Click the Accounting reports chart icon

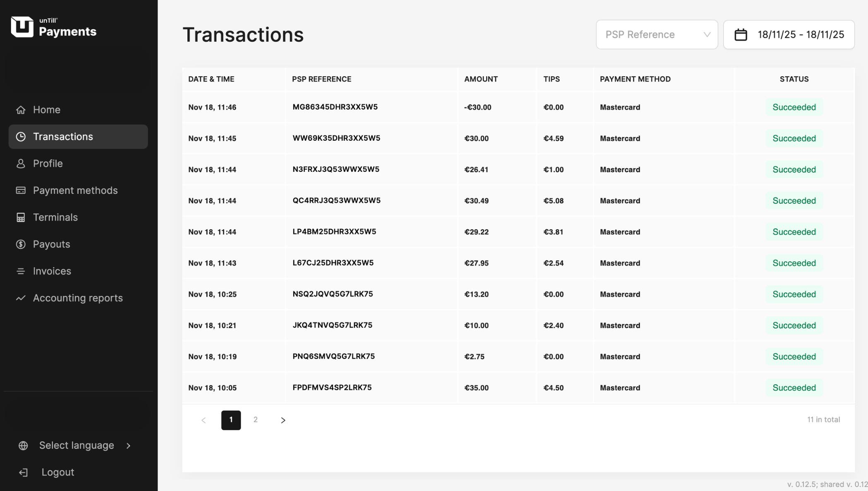[21, 298]
